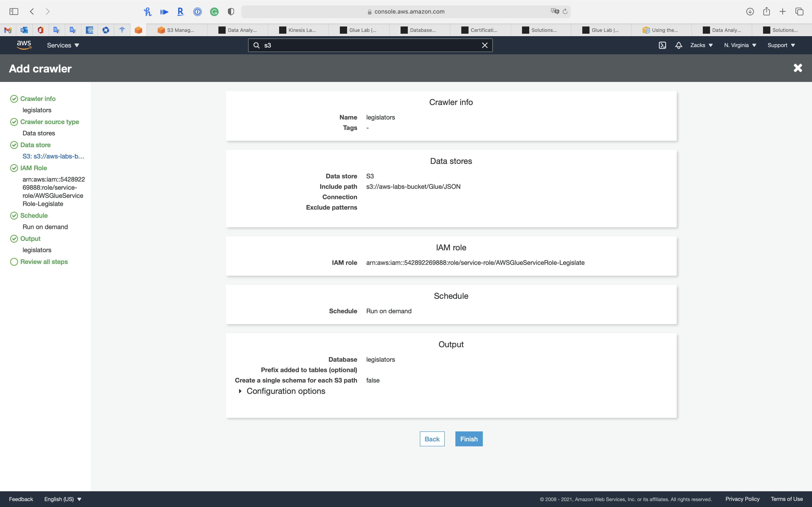The image size is (812, 507).
Task: Click the AWS logo home icon
Action: [x=24, y=45]
